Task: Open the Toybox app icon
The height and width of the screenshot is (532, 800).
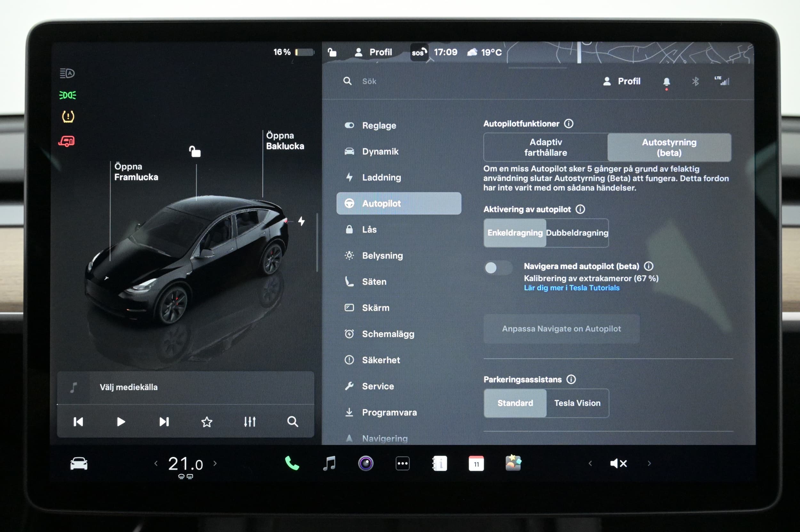Action: (513, 463)
